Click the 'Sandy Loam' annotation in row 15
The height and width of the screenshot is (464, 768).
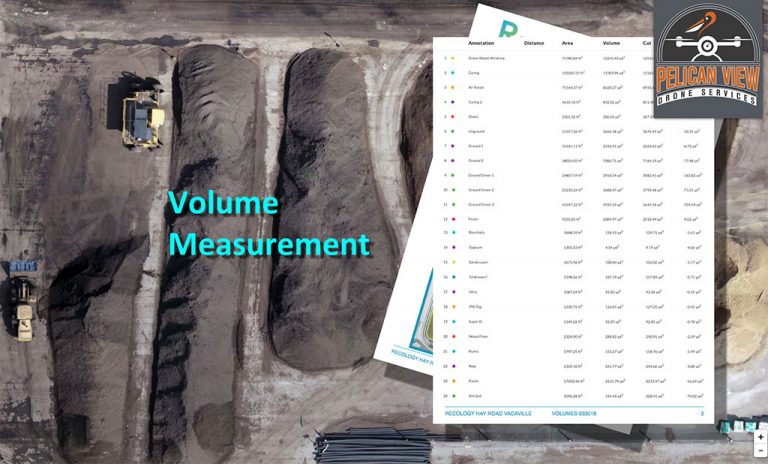pyautogui.click(x=478, y=262)
